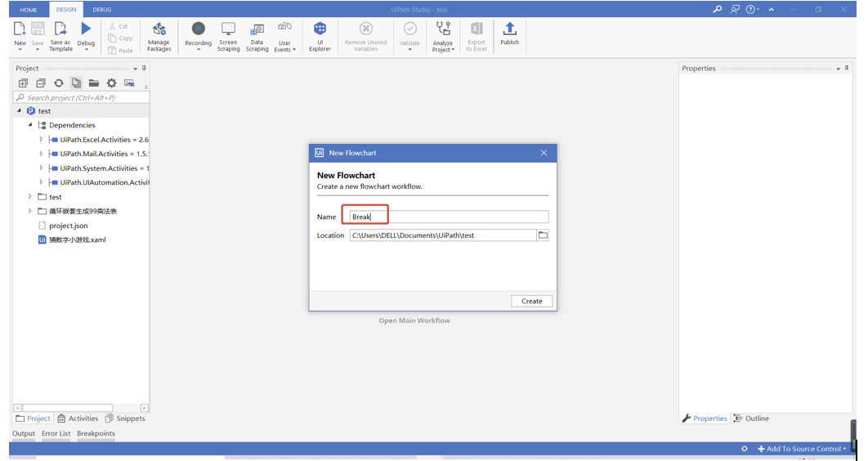Image resolution: width=868 pixels, height=461 pixels.
Task: Click Remove Unused Variables
Action: (365, 37)
